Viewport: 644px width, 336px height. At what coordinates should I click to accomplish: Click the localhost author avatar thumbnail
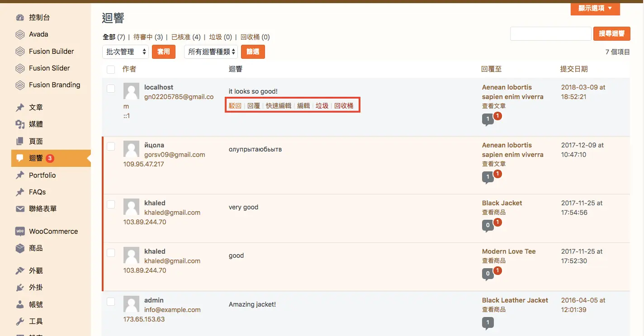click(132, 91)
